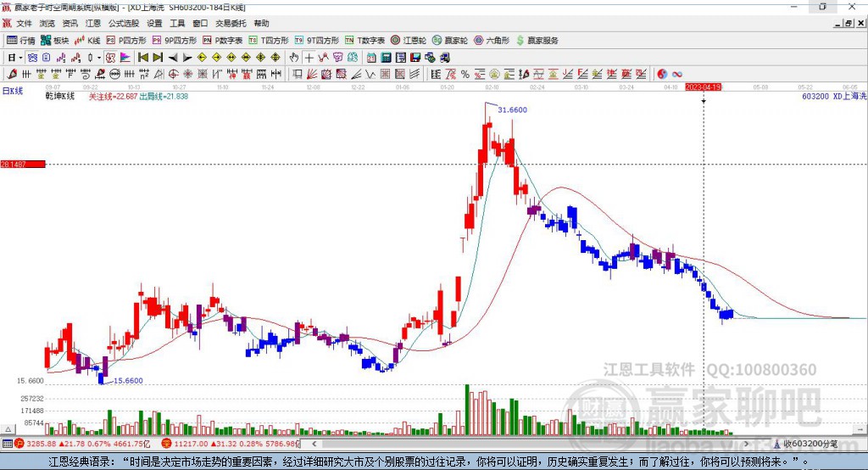Open 赢家服务 dollar-sign service button

(537, 41)
